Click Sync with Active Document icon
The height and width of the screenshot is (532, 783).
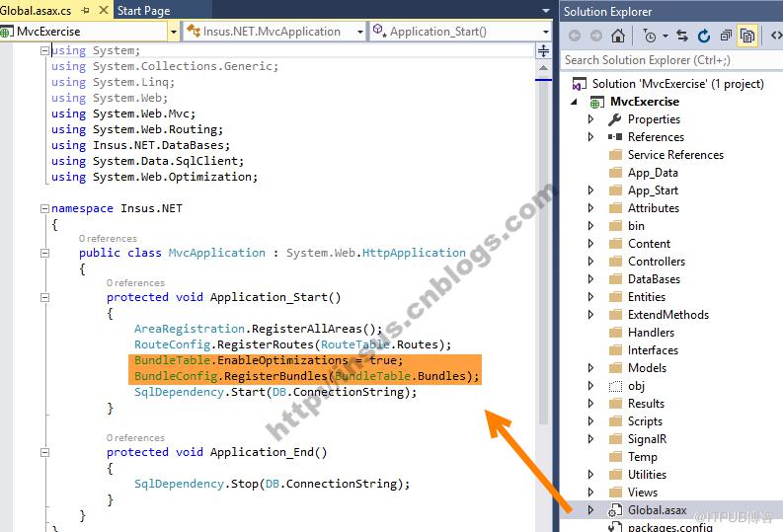point(682,36)
